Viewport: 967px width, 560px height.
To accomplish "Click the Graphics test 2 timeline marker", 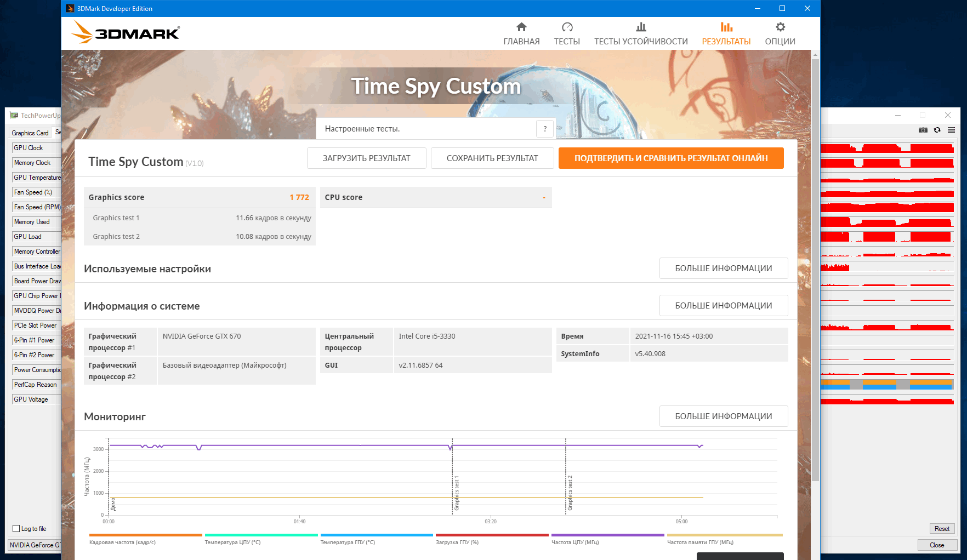I will click(570, 493).
